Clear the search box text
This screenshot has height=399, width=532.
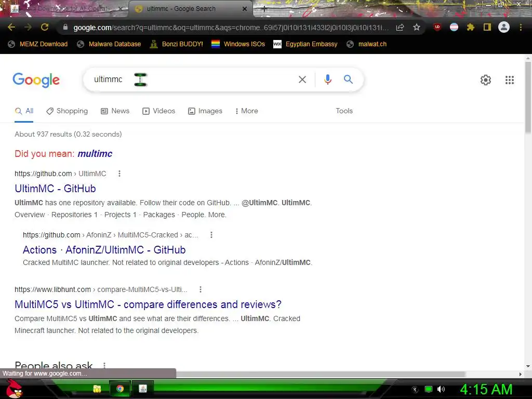pyautogui.click(x=302, y=79)
